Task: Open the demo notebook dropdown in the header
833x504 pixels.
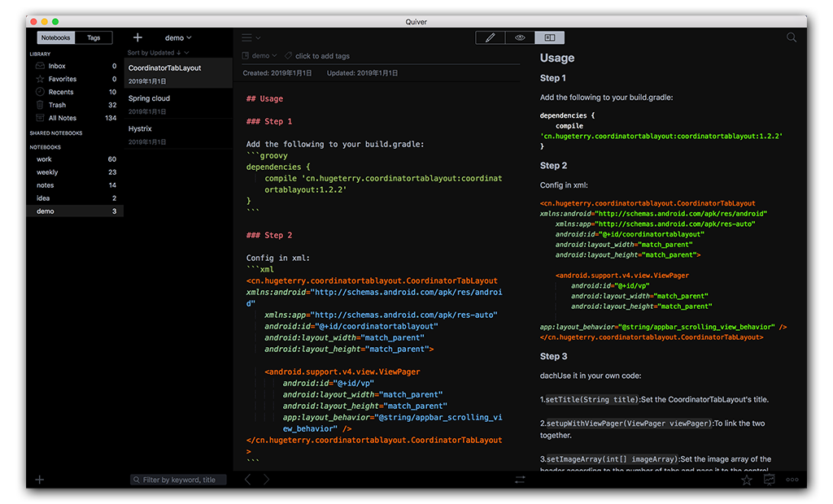Action: pyautogui.click(x=178, y=37)
